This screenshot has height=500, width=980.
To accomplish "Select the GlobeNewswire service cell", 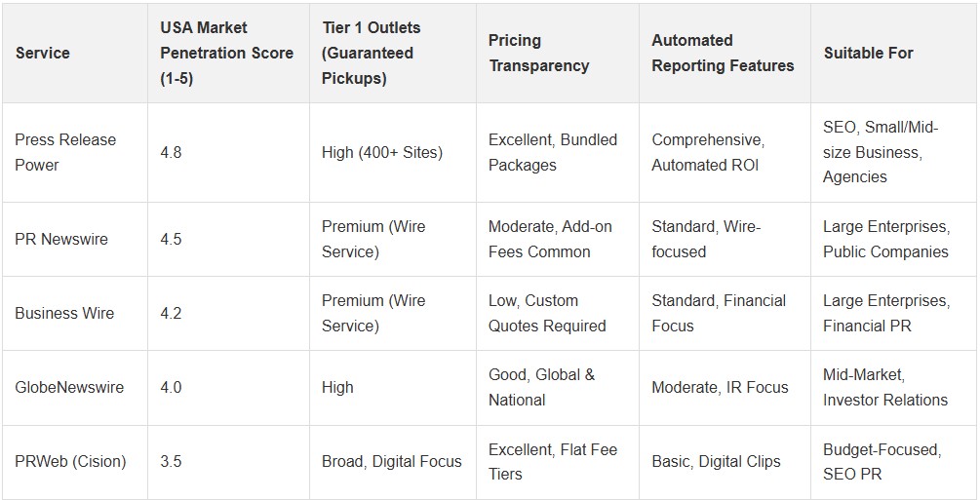I will 69,387.
